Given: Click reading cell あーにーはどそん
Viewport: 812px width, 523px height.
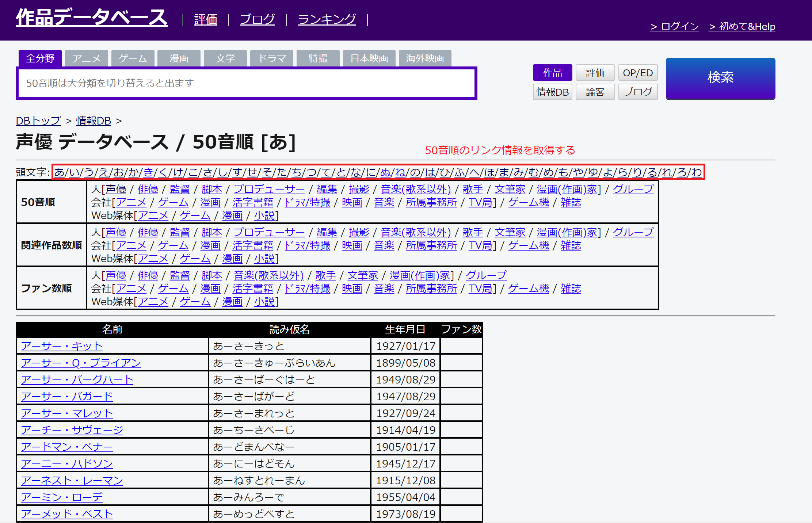Looking at the screenshot, I should pos(290,463).
